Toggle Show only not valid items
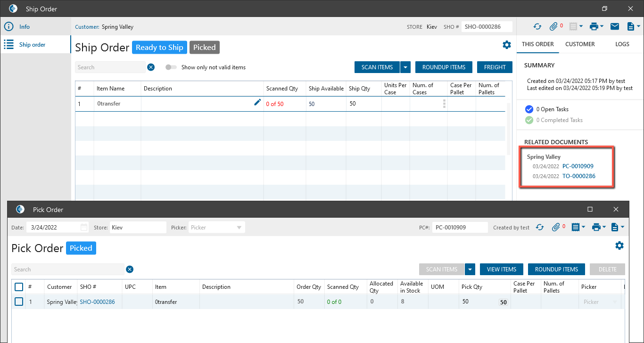This screenshot has width=644, height=343. point(171,67)
